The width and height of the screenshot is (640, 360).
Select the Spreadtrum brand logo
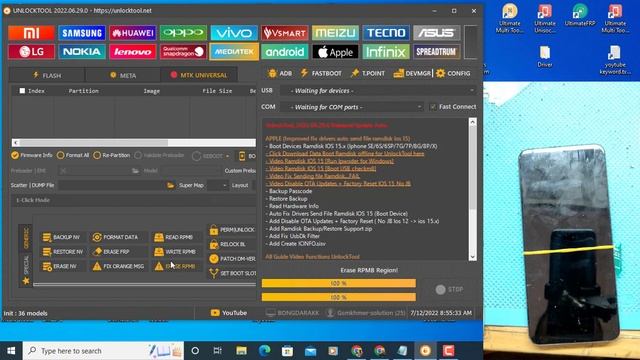(x=436, y=52)
